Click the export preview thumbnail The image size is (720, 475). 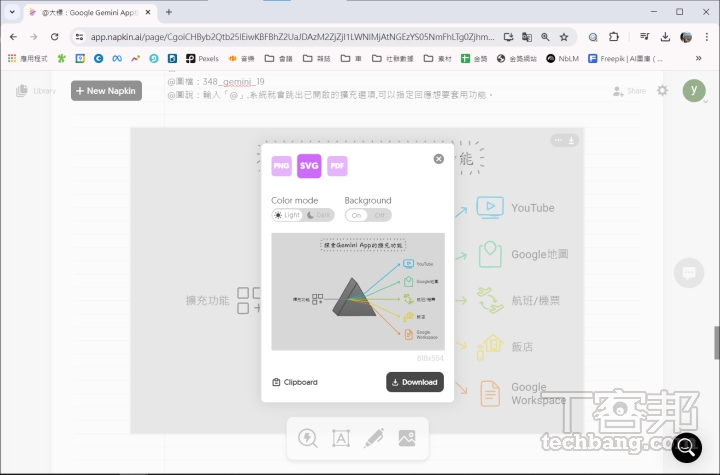tap(358, 292)
